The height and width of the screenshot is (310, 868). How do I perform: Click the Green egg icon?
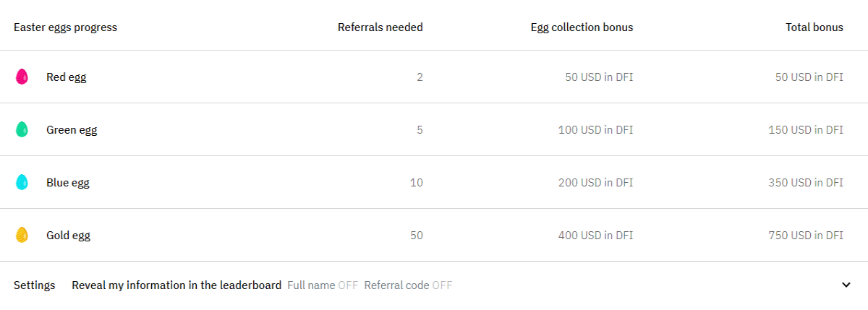(22, 129)
